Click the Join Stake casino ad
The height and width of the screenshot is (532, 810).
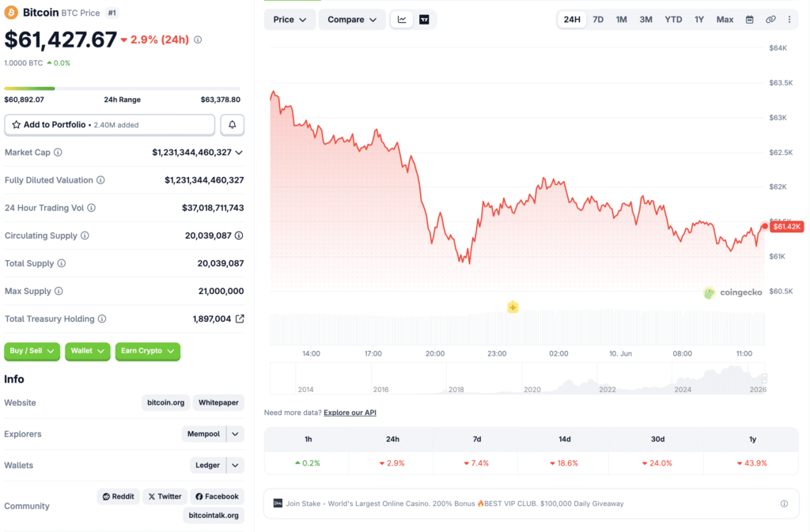tap(455, 504)
